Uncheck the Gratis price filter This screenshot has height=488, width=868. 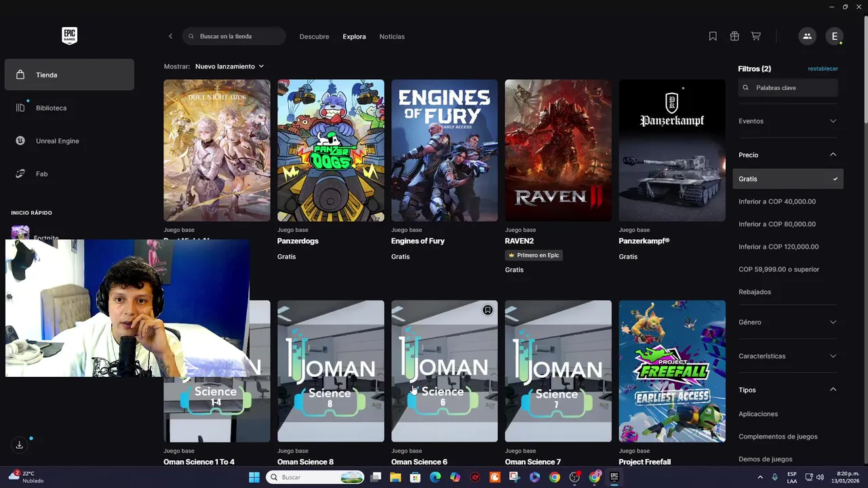[x=788, y=179]
